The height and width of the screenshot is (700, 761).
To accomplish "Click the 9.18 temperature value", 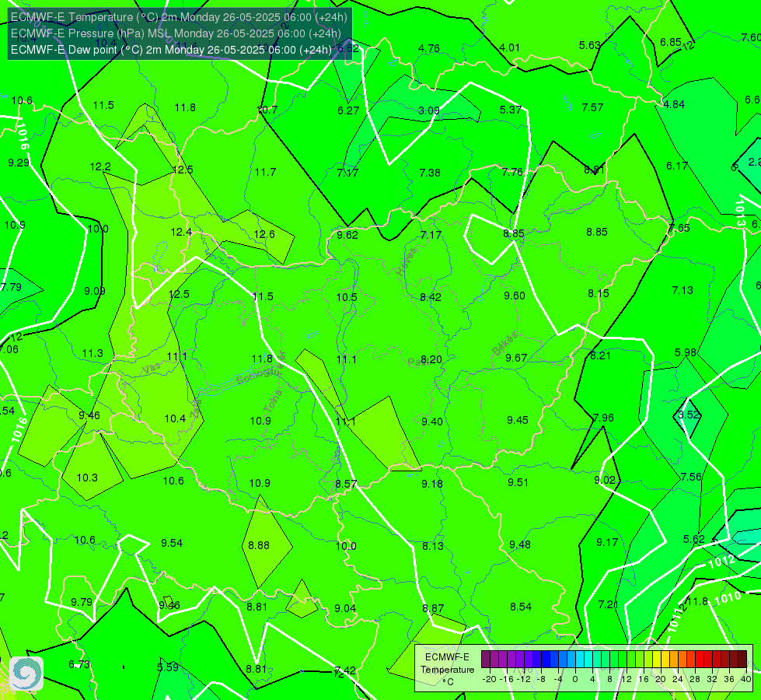I will 432,484.
